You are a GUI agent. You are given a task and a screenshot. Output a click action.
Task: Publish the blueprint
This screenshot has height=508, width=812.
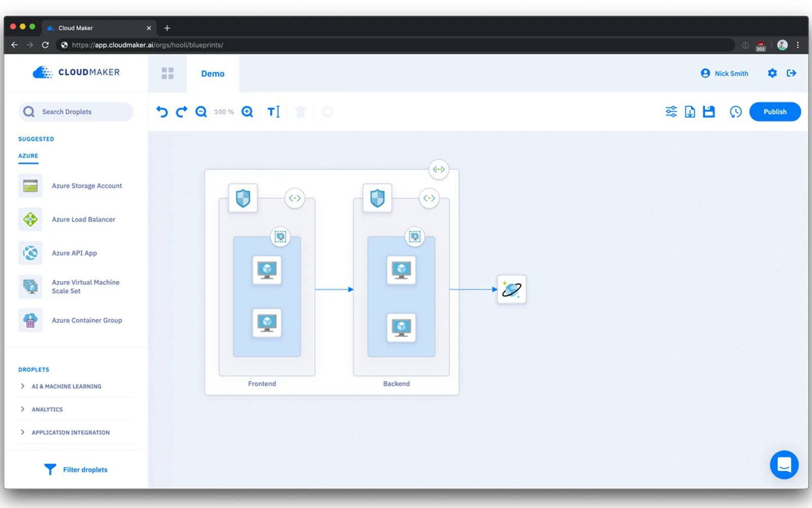[775, 112]
